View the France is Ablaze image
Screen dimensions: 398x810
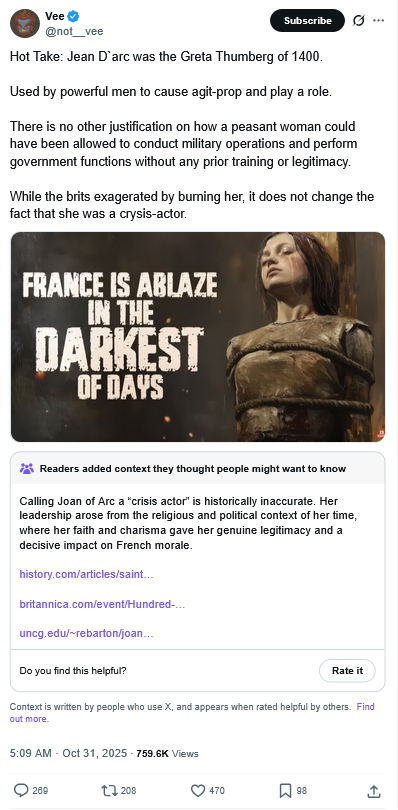[198, 337]
